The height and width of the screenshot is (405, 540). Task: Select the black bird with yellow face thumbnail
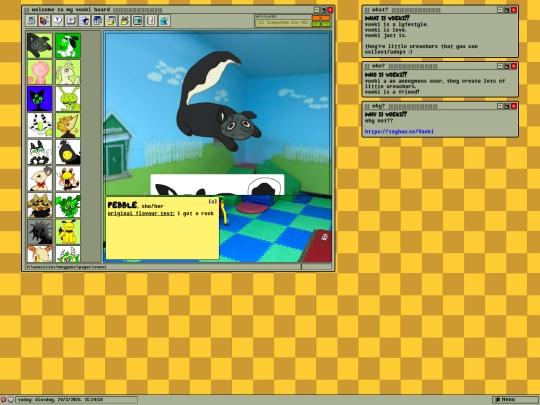pos(68,152)
